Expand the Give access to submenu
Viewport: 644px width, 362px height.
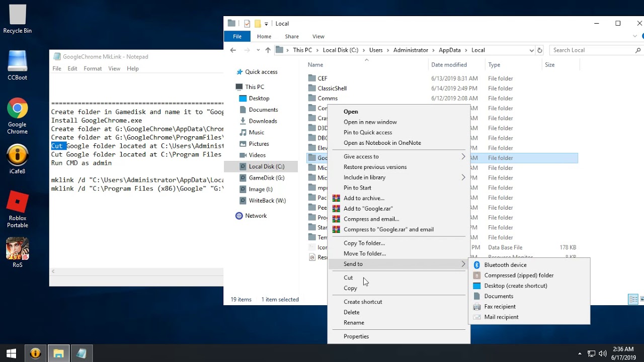coord(463,156)
